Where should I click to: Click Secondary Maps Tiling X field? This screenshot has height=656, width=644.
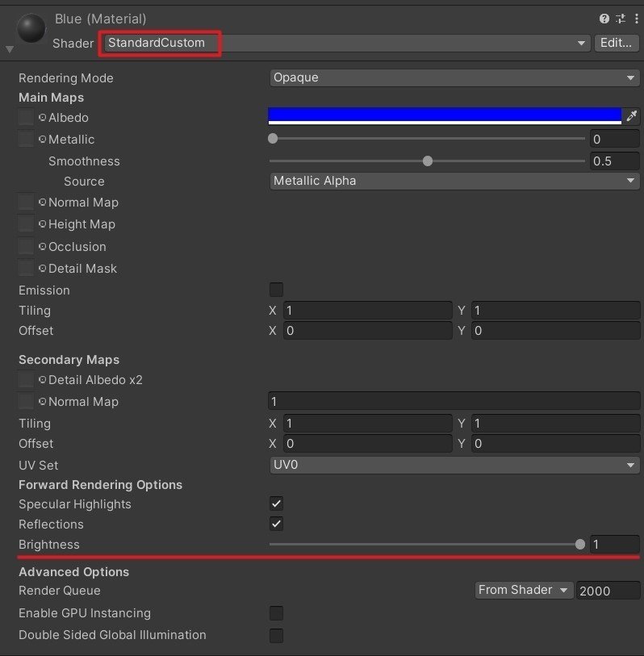(367, 424)
